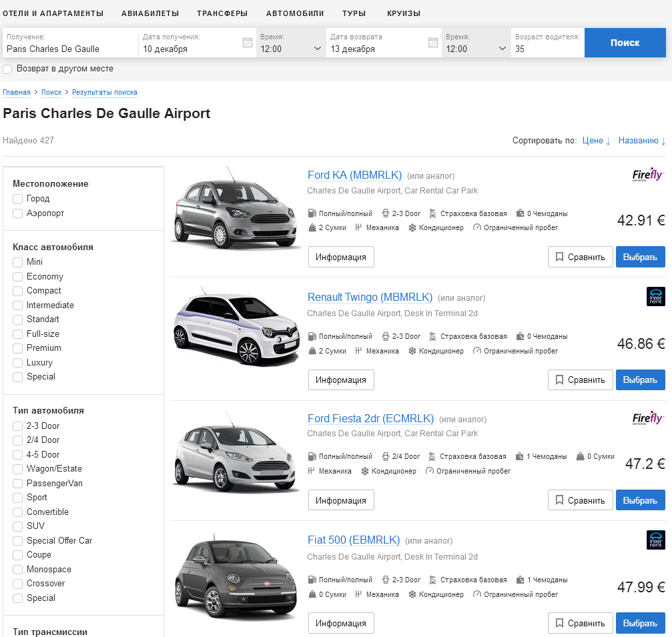Open the return time dropdown

476,43
